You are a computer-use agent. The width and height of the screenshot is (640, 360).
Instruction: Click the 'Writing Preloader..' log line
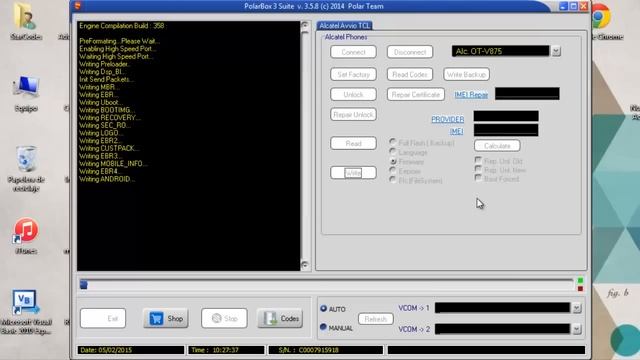click(x=104, y=64)
